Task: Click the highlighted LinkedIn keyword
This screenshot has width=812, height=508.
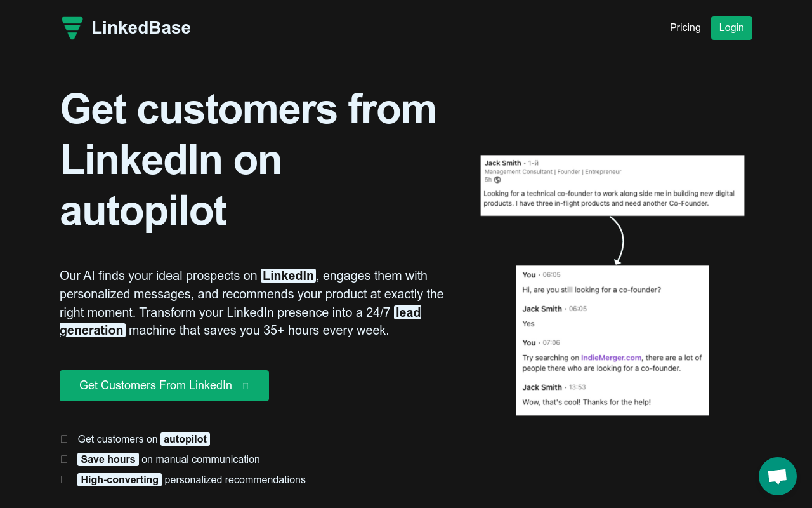Action: tap(289, 276)
